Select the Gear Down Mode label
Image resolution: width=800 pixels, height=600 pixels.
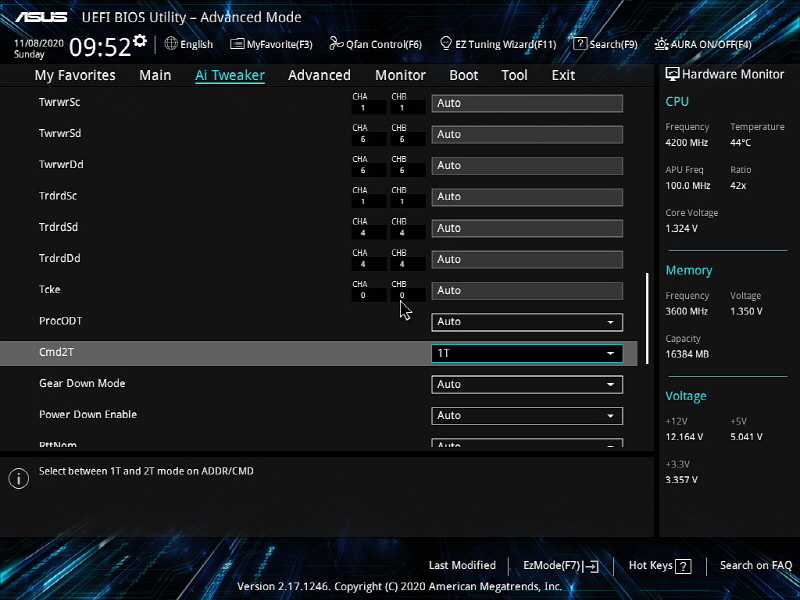[82, 383]
